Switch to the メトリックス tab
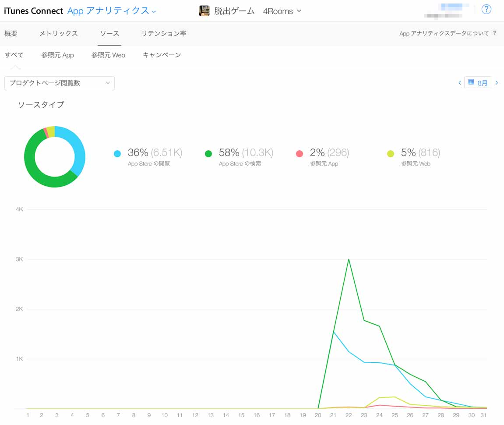The height and width of the screenshot is (425, 504). [58, 33]
